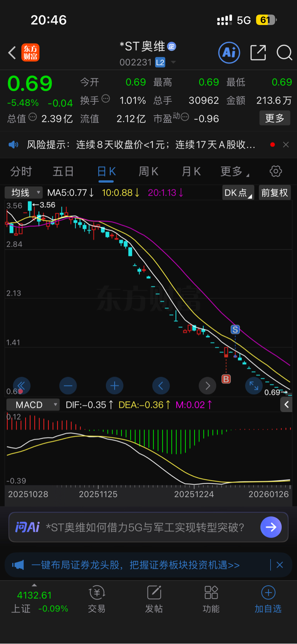Screen dimensions: 297x644
Task: Zoom out chart with minus button
Action: 68,386
